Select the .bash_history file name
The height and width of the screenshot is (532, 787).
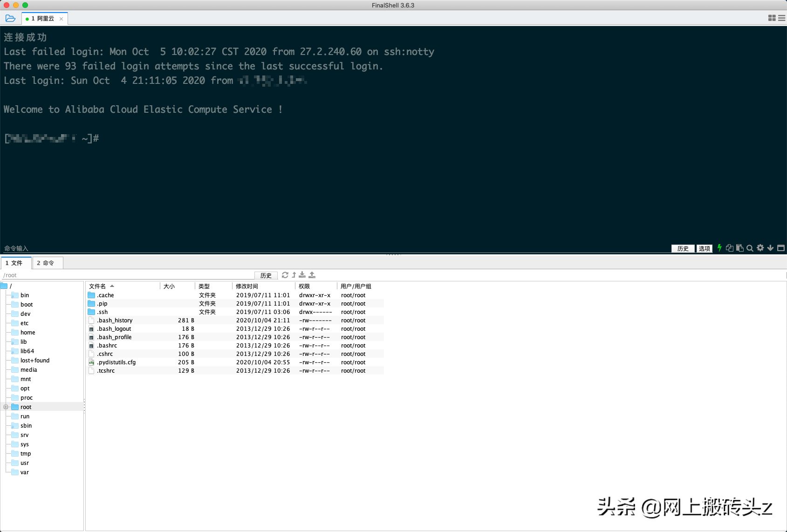coord(115,320)
